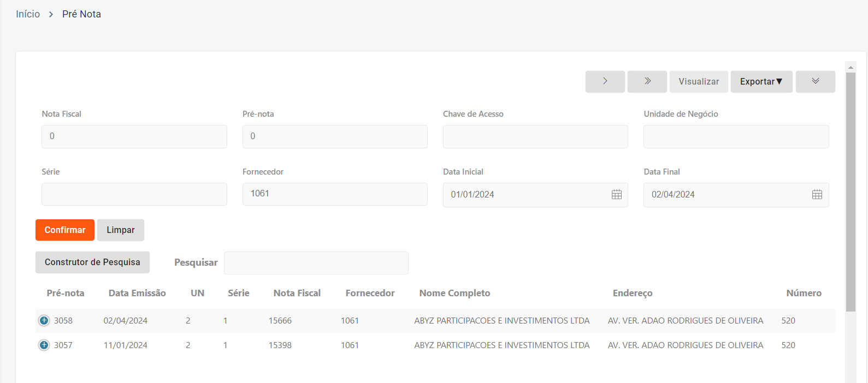Screen dimensions: 868x383
Task: Sort by the Nome Completo column header
Action: pos(454,294)
